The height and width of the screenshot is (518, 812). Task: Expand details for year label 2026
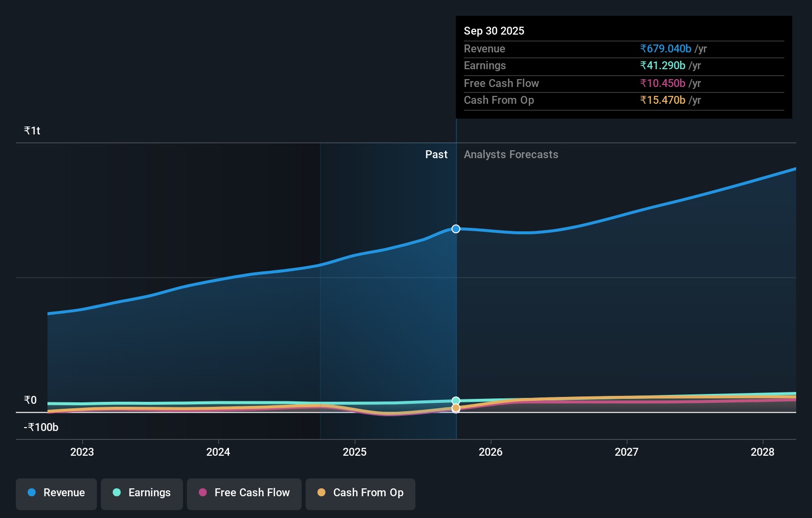click(x=491, y=452)
